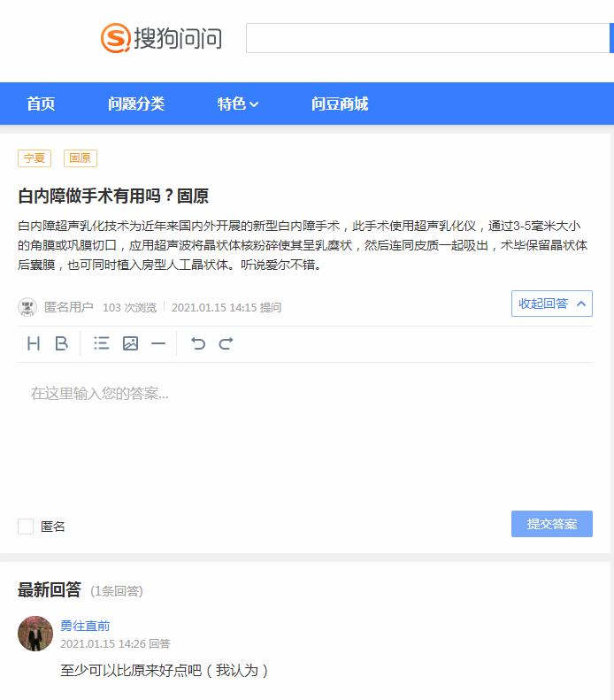Open 问豆商城 in the navigation bar
The image size is (614, 700).
[340, 104]
